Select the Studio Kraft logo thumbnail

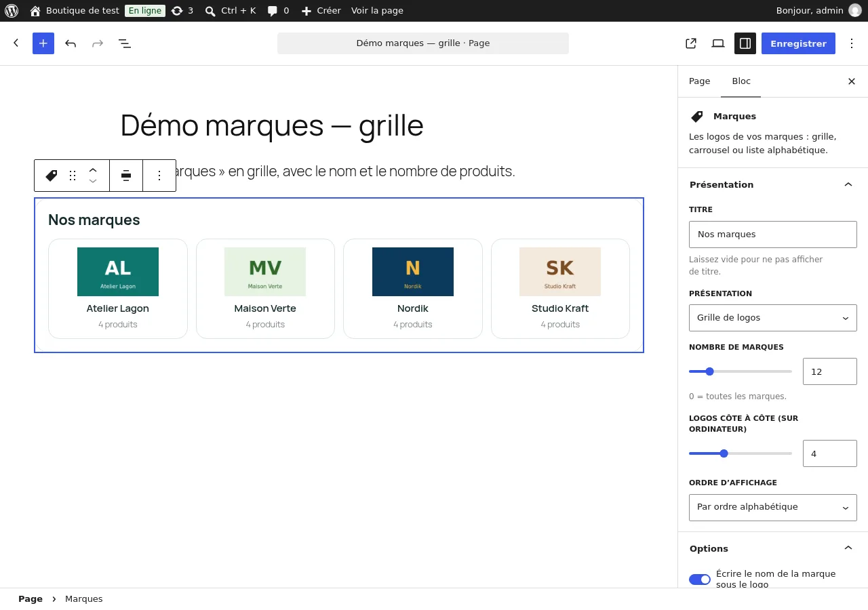pos(560,272)
